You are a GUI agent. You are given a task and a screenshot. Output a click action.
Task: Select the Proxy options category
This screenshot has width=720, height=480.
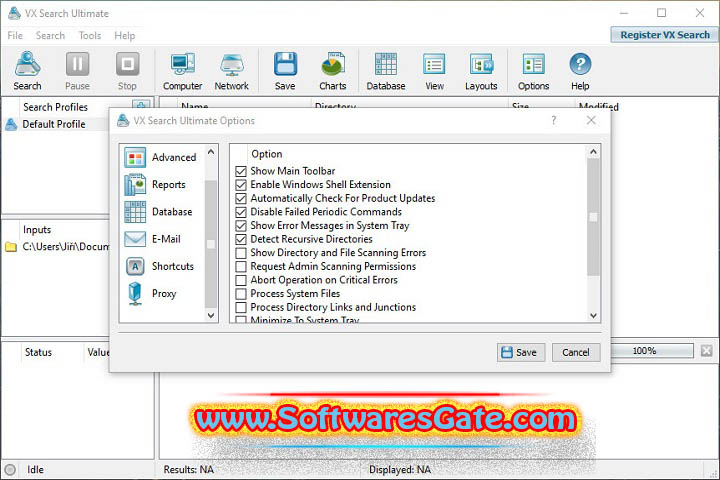(151, 294)
